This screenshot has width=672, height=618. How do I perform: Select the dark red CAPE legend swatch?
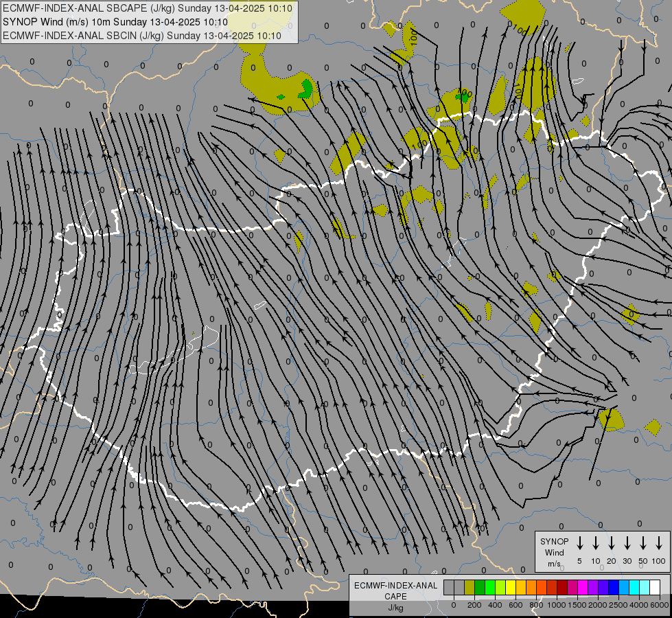pyautogui.click(x=562, y=587)
